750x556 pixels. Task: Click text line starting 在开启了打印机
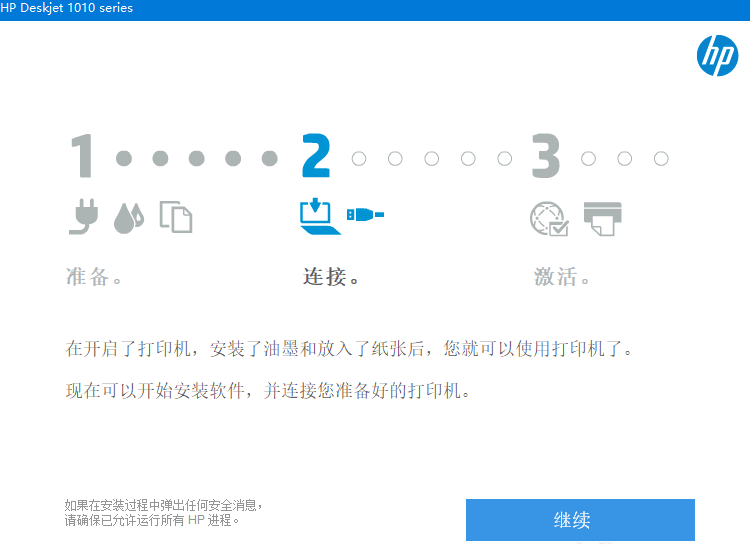click(x=349, y=348)
